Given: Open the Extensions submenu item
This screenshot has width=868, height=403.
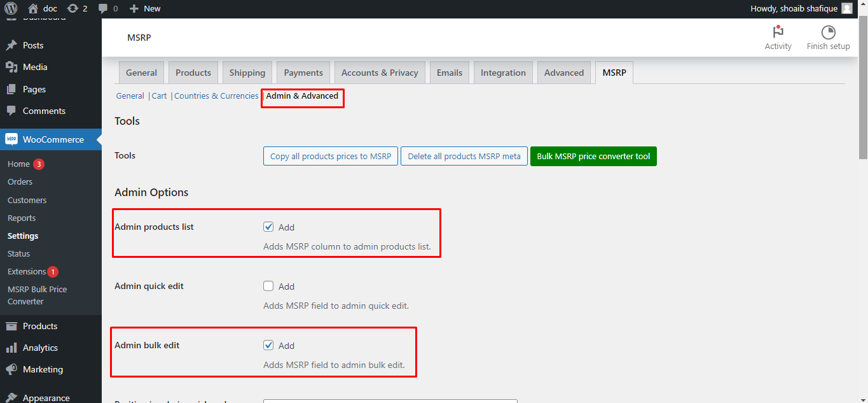Looking at the screenshot, I should [x=27, y=271].
